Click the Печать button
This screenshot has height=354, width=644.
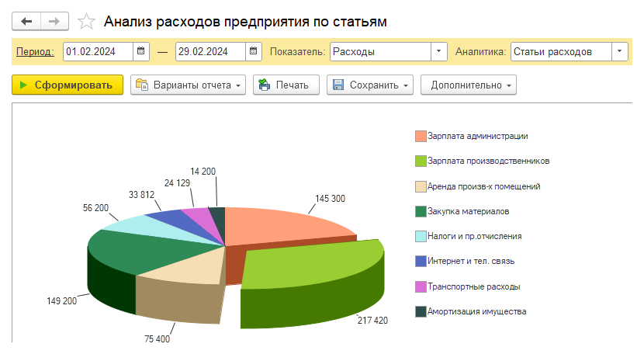point(286,85)
